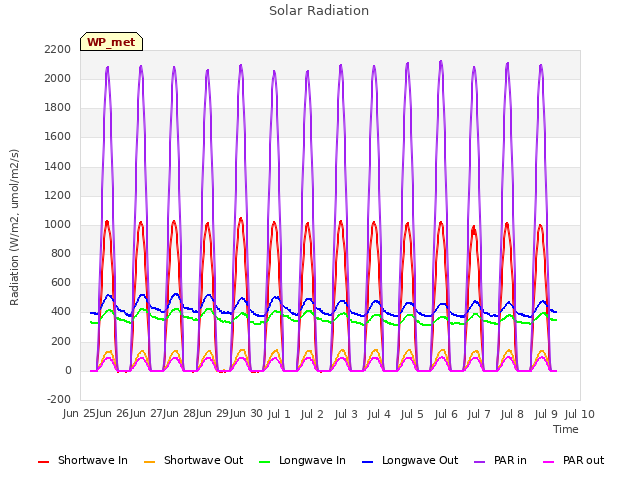
Task: Click the Solar Radiation chart title
Action: (x=319, y=11)
